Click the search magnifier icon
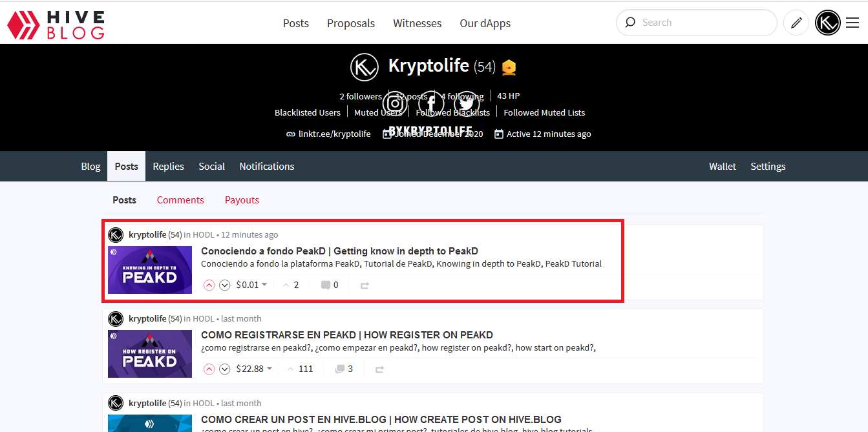The width and height of the screenshot is (868, 432). point(630,23)
